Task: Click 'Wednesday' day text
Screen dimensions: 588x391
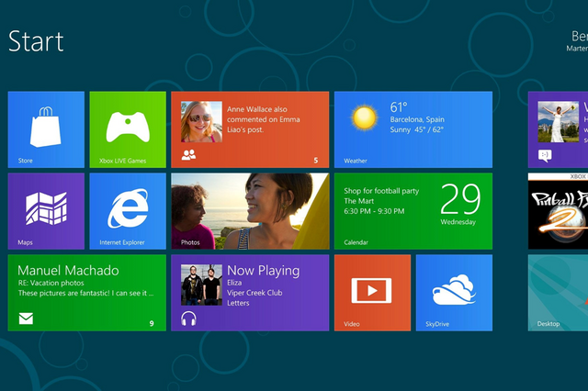Action: point(458,222)
